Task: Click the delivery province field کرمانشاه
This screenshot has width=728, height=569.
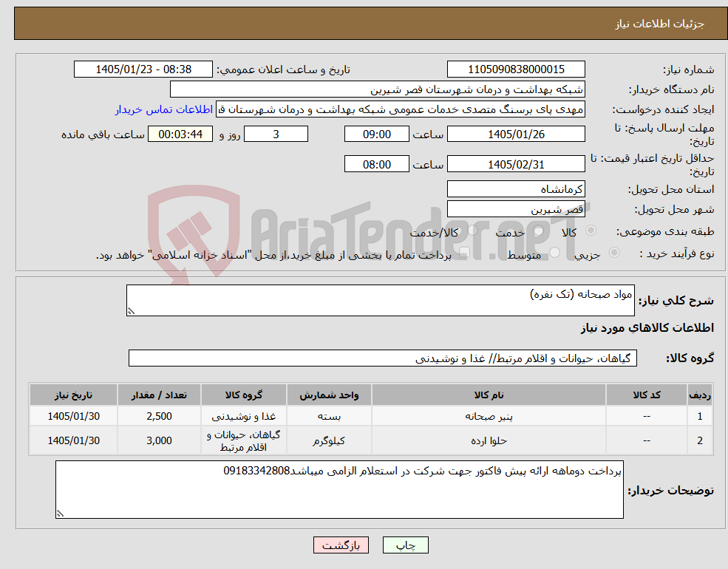Action: pyautogui.click(x=516, y=189)
